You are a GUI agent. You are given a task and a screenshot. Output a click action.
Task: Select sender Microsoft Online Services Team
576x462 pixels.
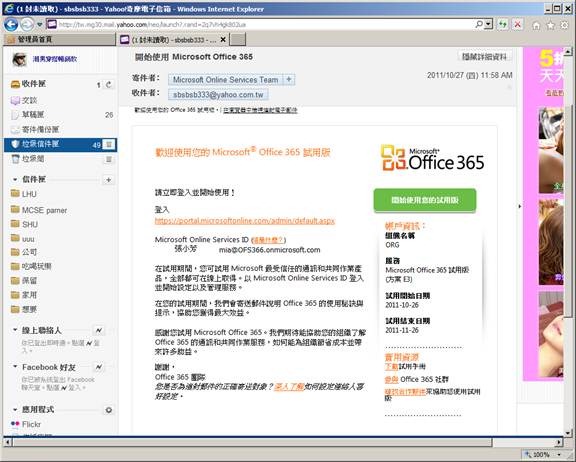pos(226,80)
